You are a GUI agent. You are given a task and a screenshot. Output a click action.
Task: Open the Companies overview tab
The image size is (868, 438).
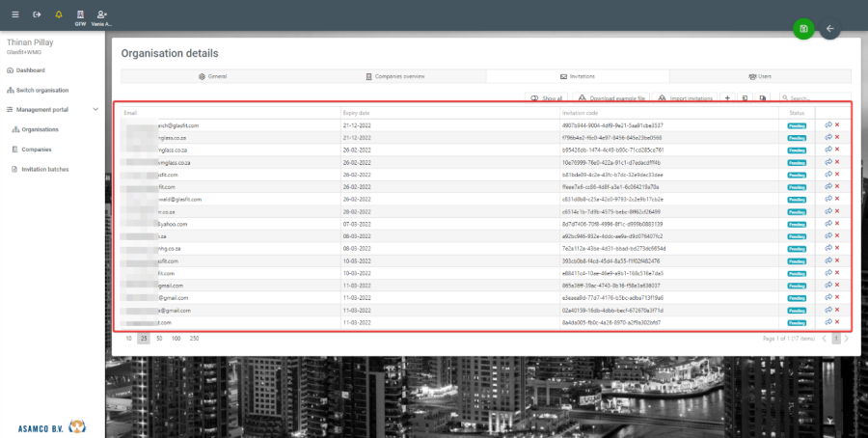click(x=394, y=75)
